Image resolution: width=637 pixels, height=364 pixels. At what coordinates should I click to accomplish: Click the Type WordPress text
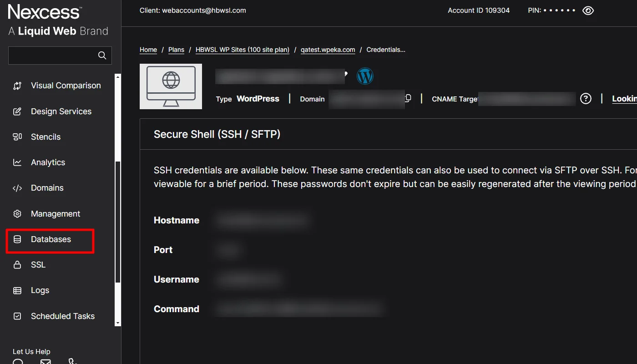248,99
